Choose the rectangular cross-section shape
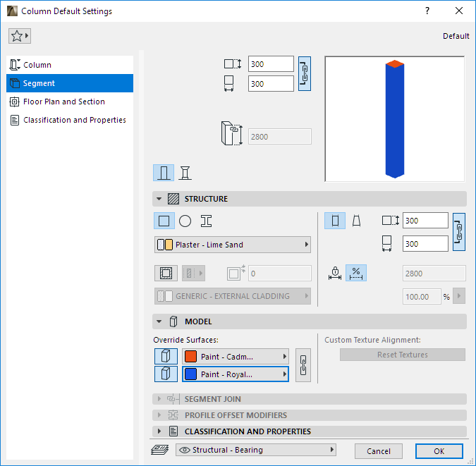Screen dimensions: 476x466 [164, 221]
